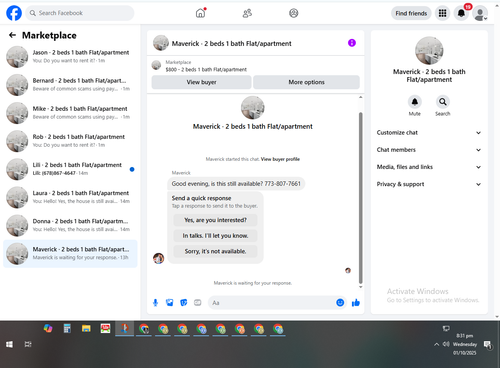
Task: Record a voice clip with microphone icon
Action: [x=155, y=303]
